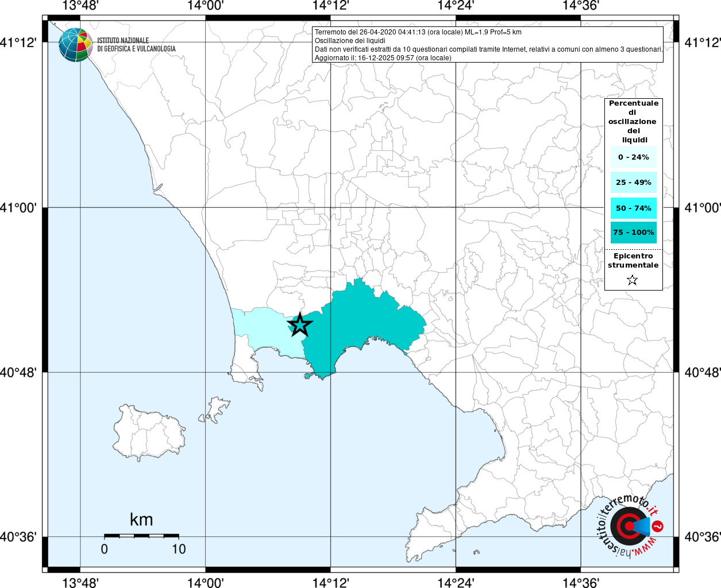
Task: Click the Ischia island on the map
Action: point(149,434)
